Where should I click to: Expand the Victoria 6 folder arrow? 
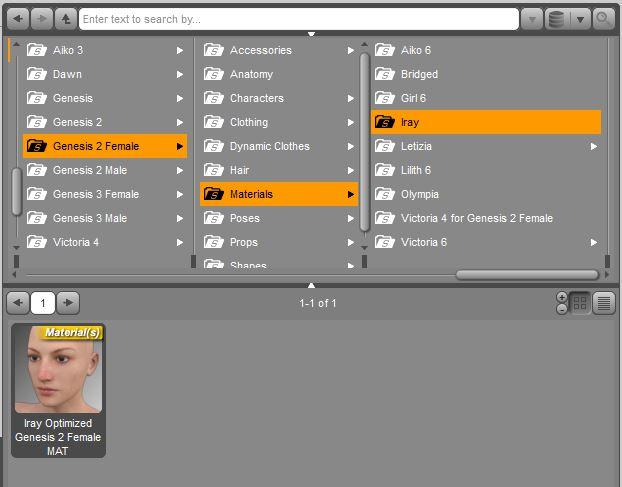(x=593, y=242)
